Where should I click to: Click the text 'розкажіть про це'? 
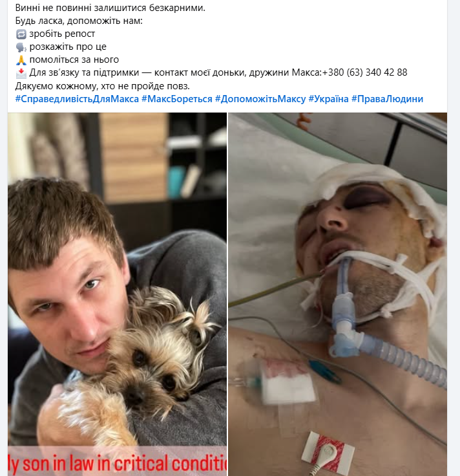(x=68, y=47)
